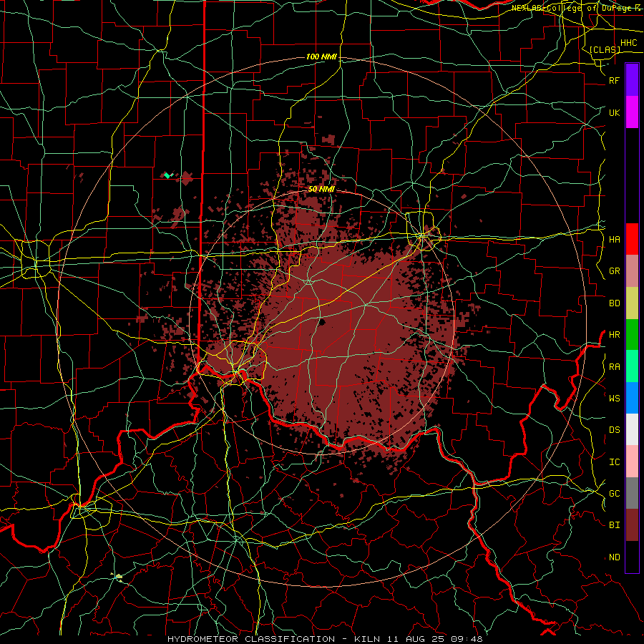Click the light green RA rain swatch
Image resolution: width=644 pixels, height=644 pixels.
[x=632, y=366]
